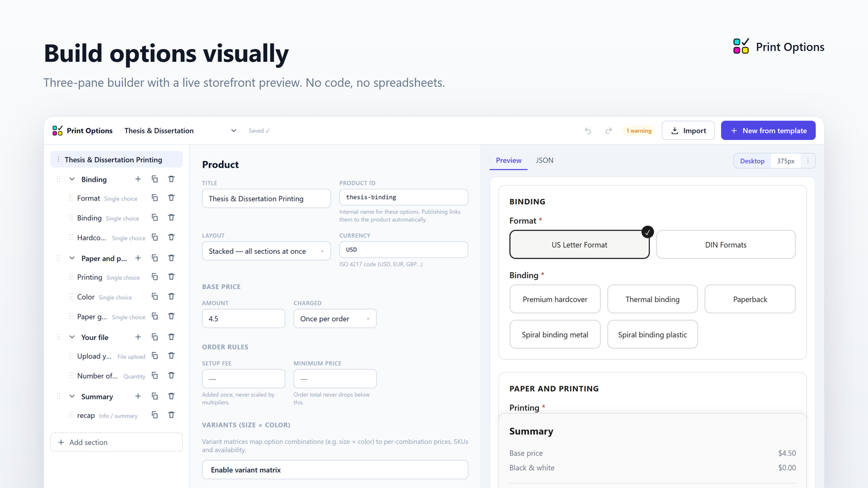Choose Spiral binding metal
This screenshot has height=488, width=868.
click(x=555, y=335)
